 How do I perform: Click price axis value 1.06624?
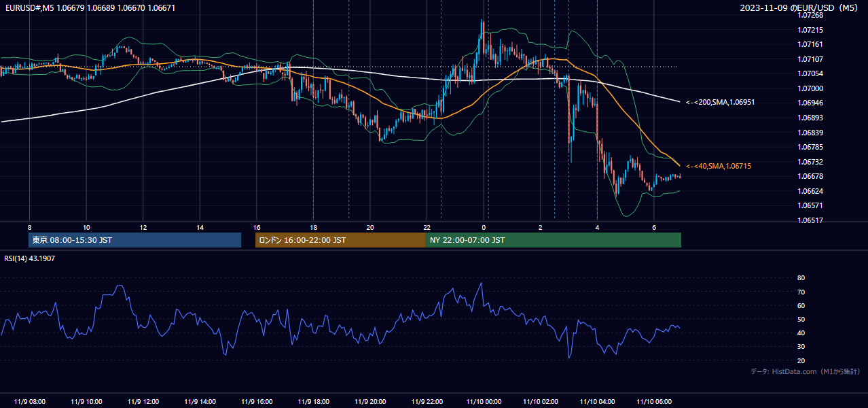point(811,191)
